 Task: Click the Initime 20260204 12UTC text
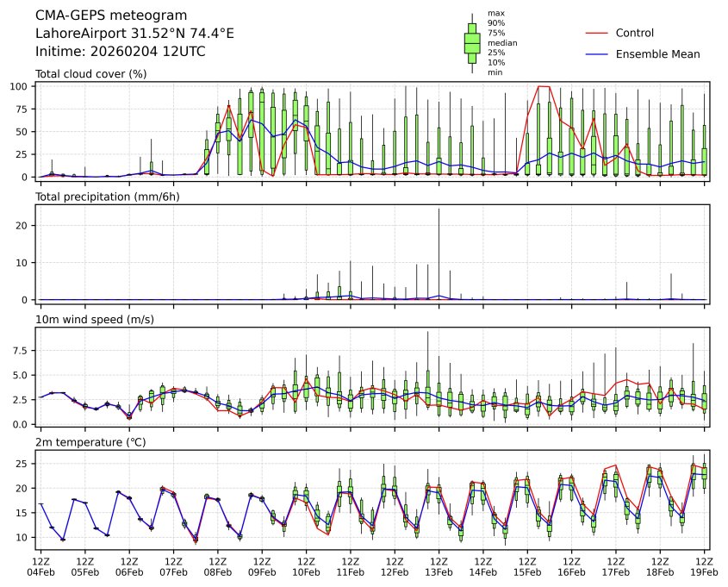tap(120, 52)
